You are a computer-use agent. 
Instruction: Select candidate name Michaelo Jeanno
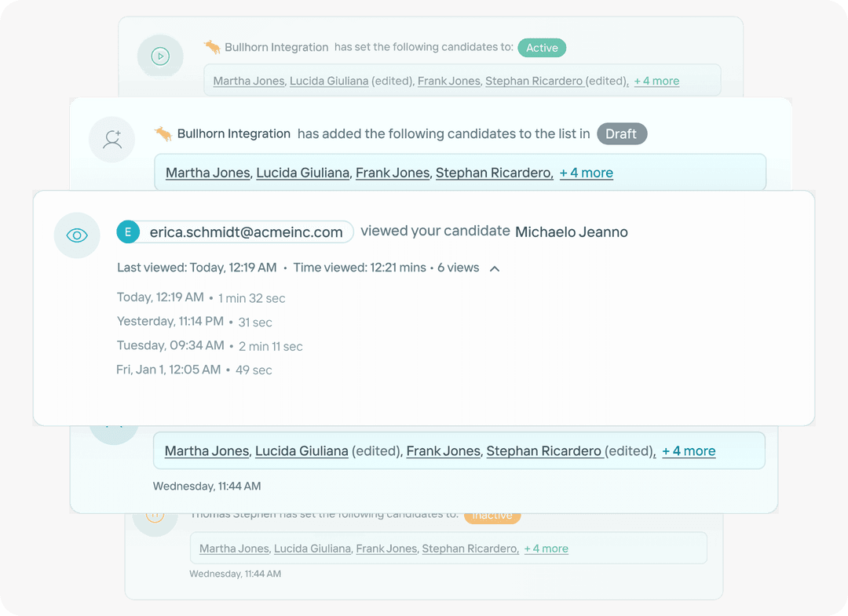[x=572, y=231]
